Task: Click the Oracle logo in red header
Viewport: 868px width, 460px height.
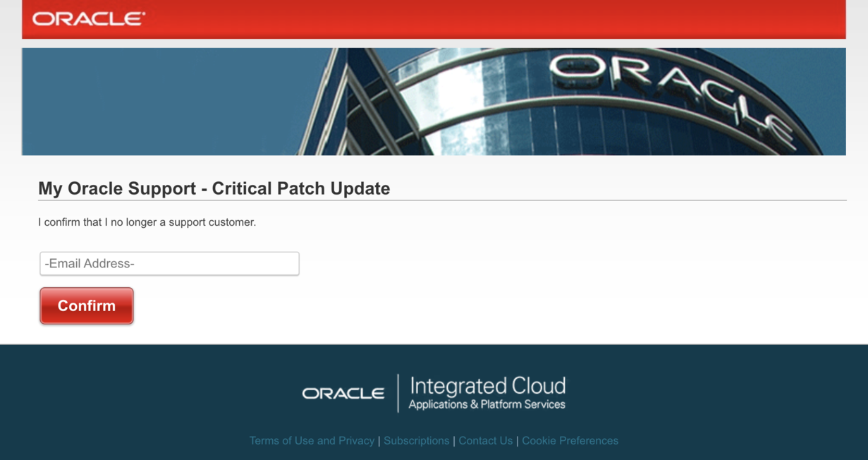Action: tap(89, 19)
